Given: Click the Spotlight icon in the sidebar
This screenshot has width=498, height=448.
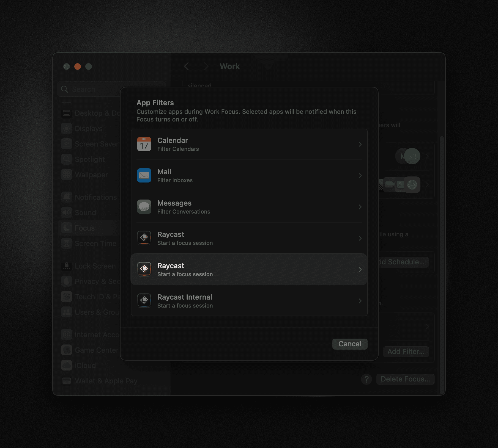Looking at the screenshot, I should pyautogui.click(x=66, y=159).
